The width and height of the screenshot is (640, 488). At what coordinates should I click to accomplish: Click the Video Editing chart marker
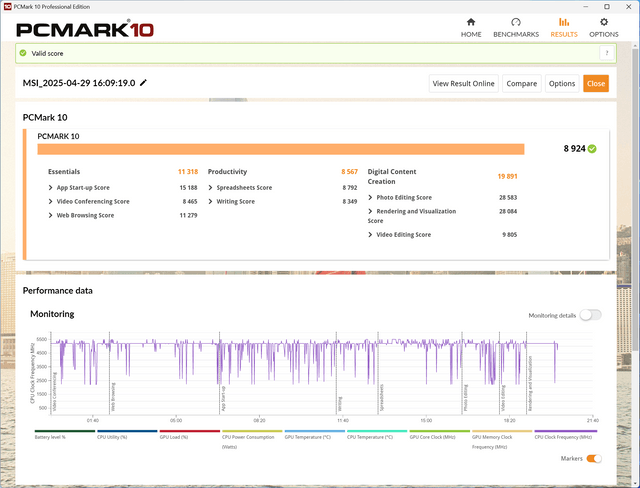tap(503, 398)
